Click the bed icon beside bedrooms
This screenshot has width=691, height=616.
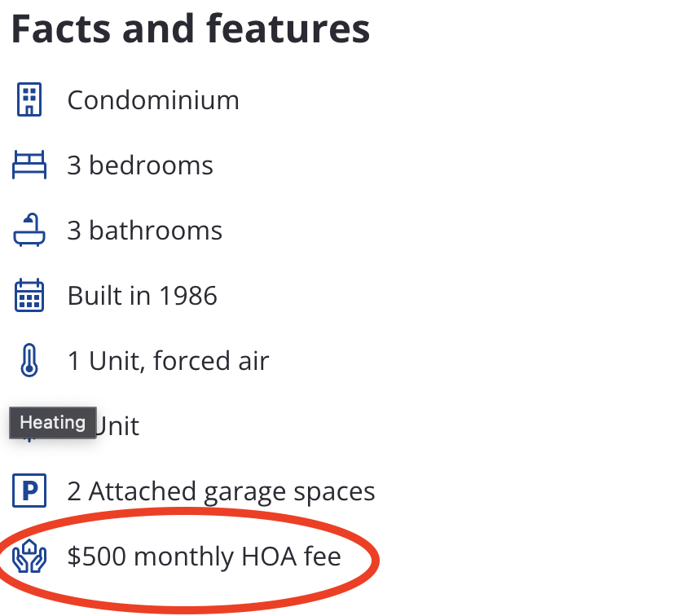(x=29, y=165)
